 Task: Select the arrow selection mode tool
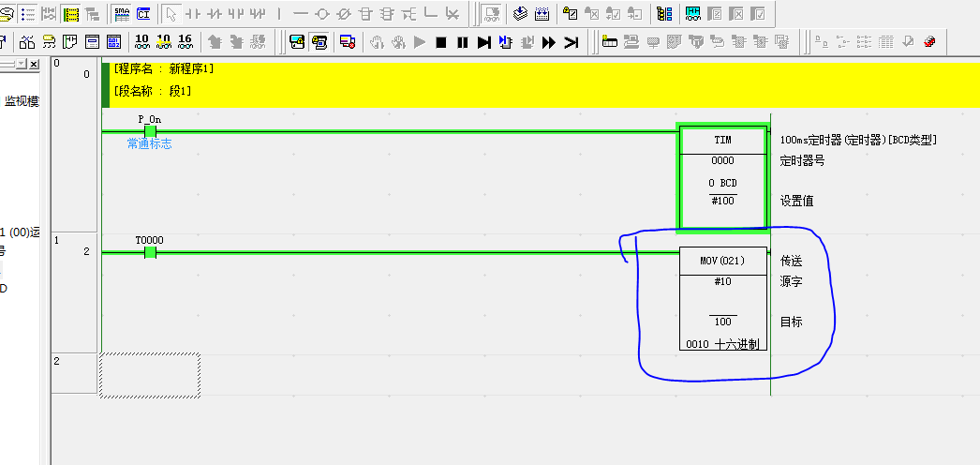(171, 14)
